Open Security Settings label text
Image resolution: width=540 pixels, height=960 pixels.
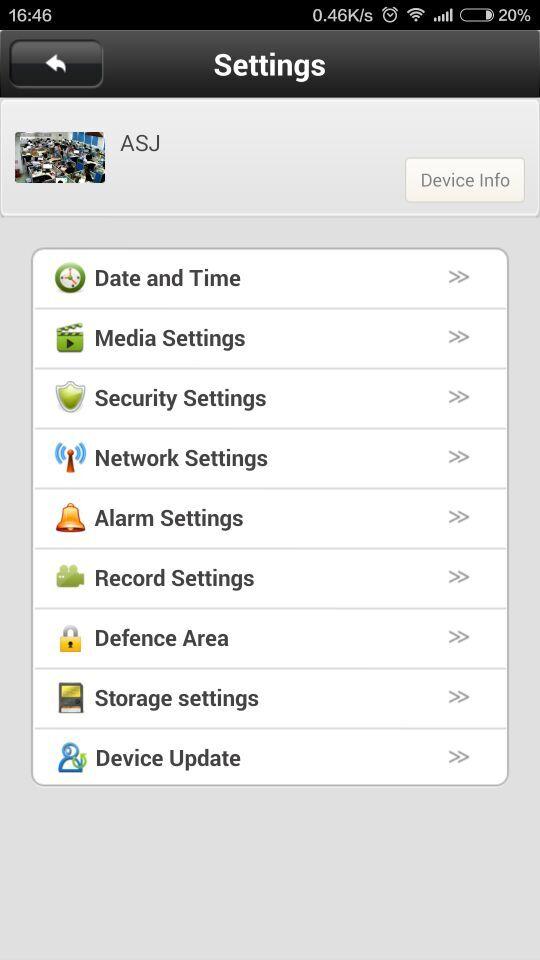pos(181,398)
